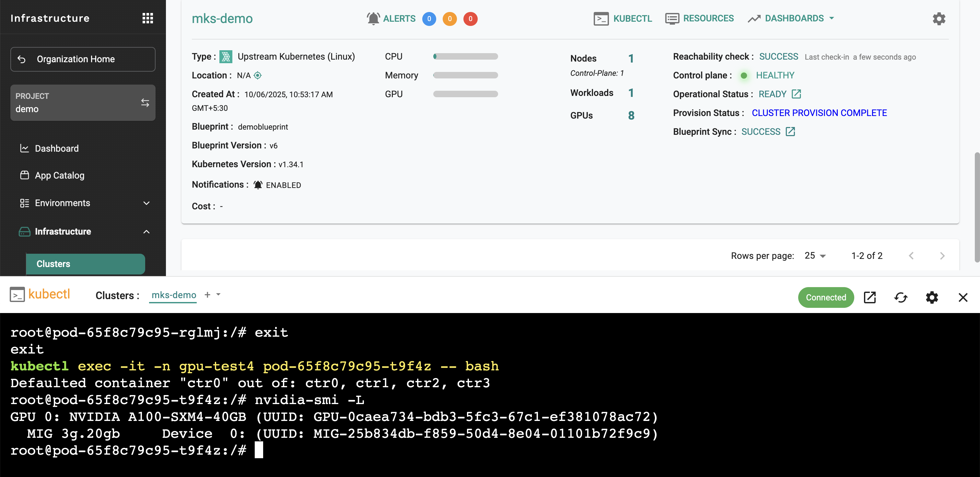Open Operational Status READY external link icon
This screenshot has width=980, height=477.
(x=796, y=94)
